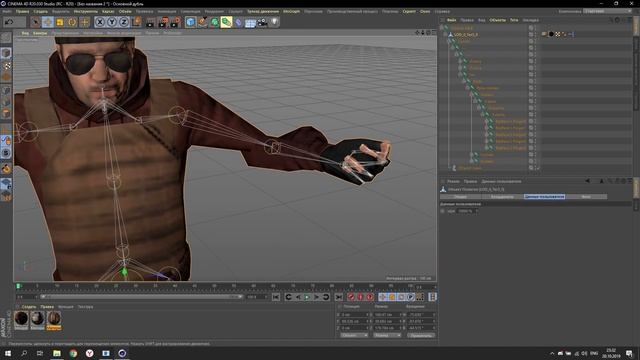Add a camera object from toolbar
This screenshot has height=360, width=640.
(262, 22)
